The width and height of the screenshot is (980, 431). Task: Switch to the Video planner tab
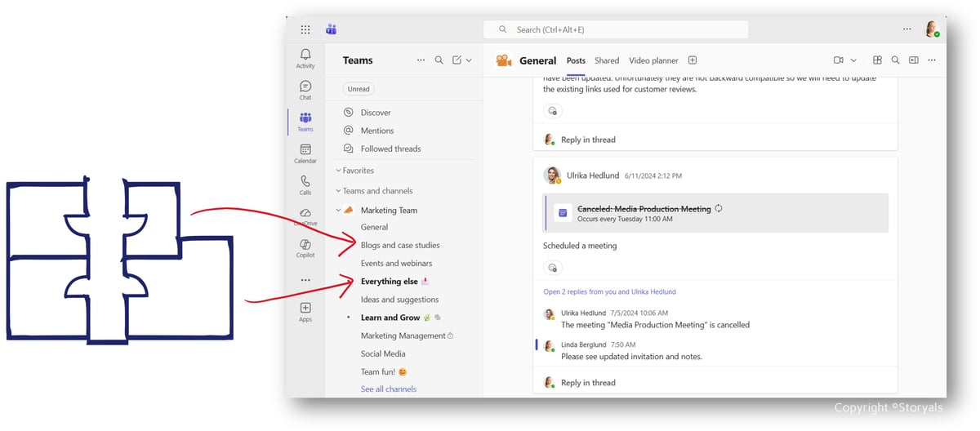pyautogui.click(x=653, y=60)
